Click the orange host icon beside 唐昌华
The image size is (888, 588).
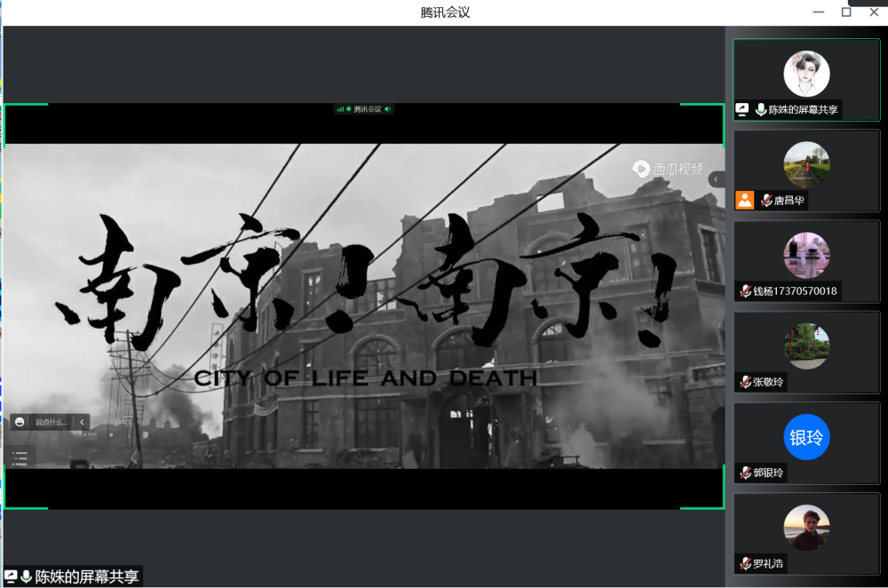pyautogui.click(x=744, y=200)
